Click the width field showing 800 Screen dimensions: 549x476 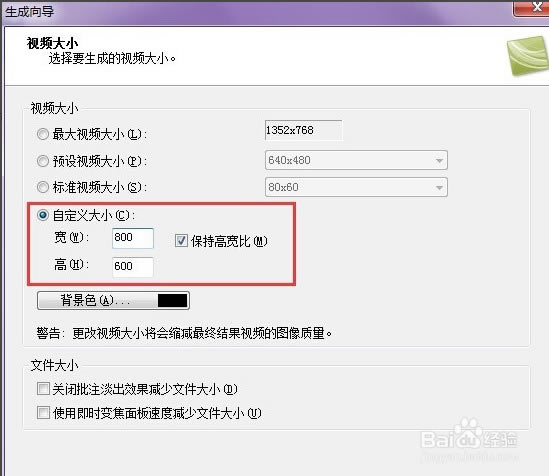click(x=133, y=238)
